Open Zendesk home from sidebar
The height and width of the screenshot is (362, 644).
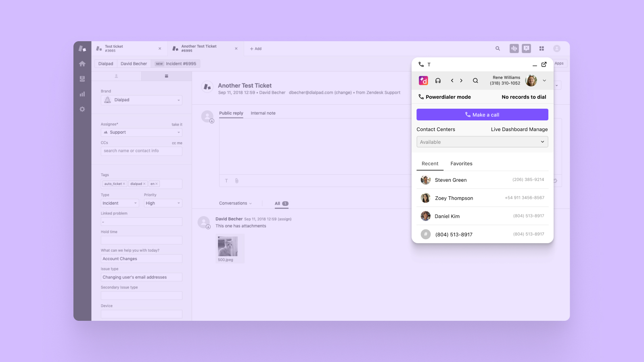click(82, 64)
